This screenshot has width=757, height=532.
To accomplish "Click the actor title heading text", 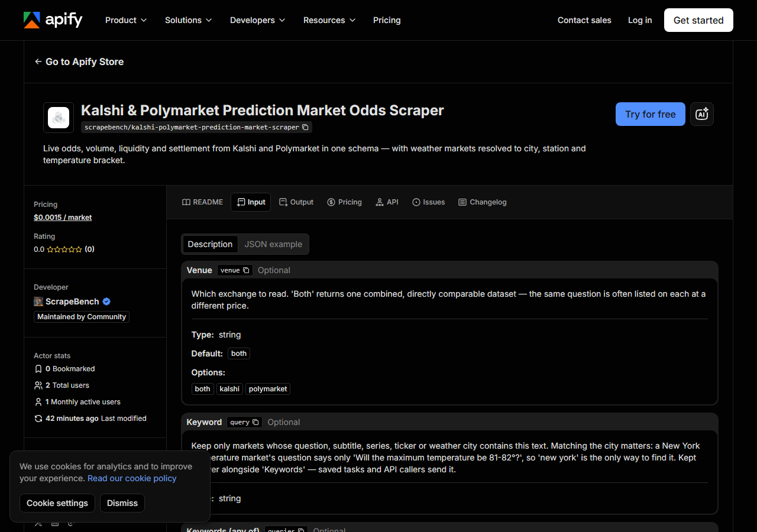I will point(262,111).
